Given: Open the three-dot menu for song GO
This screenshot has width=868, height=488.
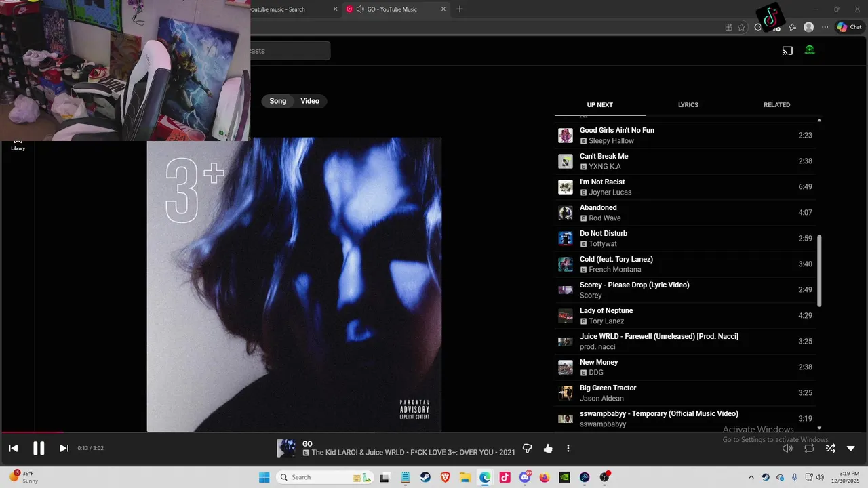Looking at the screenshot, I should [568, 449].
